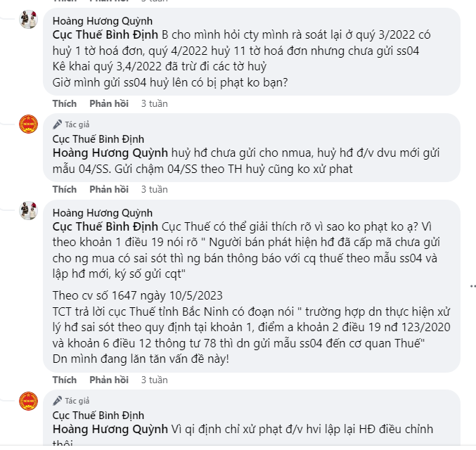Open author name Hoàng Hương Quỳnh on the quý 3/2022 comment
Image resolution: width=476 pixels, height=450 pixels.
[x=103, y=21]
